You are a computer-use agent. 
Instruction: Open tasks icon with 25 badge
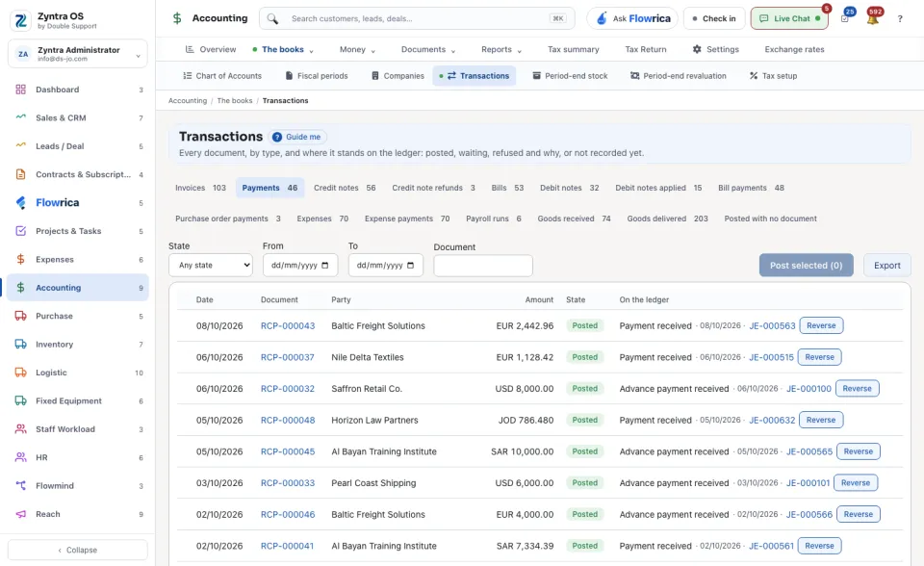click(x=845, y=18)
